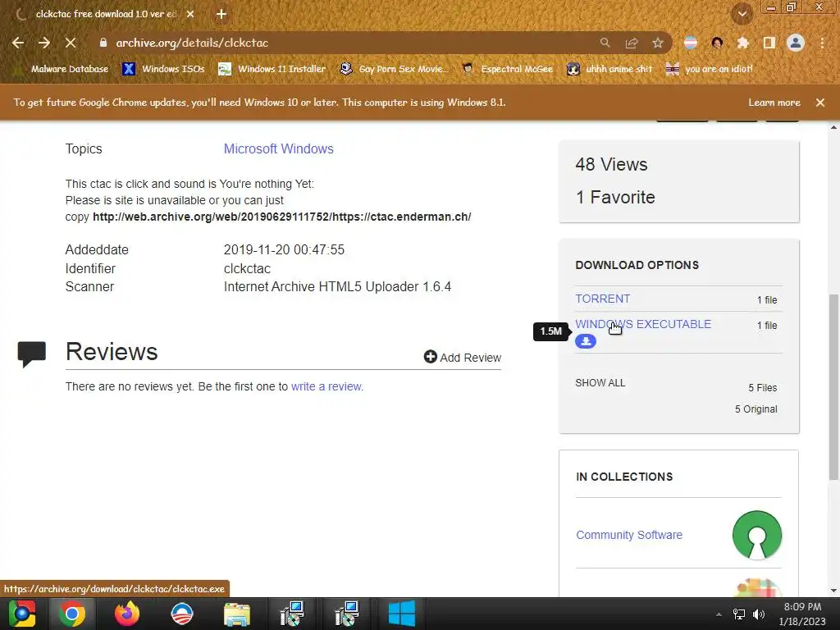Screen dimensions: 840x630
Task: Open the Extensions puzzle menu
Action: coord(742,43)
